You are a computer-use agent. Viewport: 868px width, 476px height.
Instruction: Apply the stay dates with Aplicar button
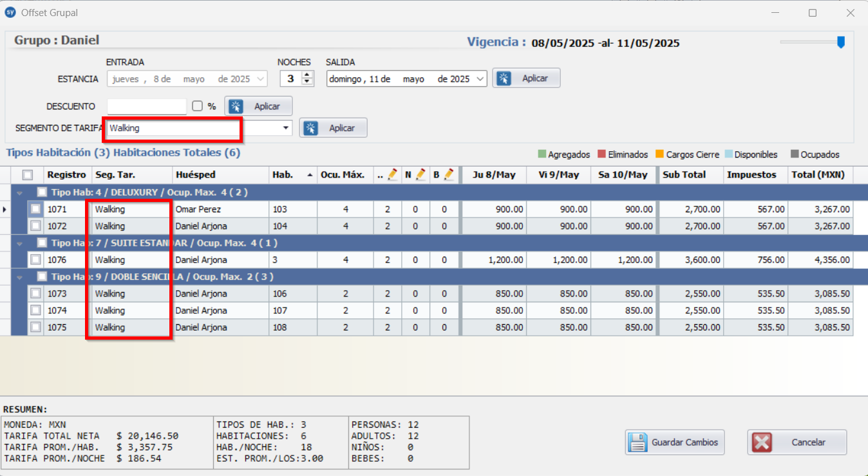click(526, 78)
